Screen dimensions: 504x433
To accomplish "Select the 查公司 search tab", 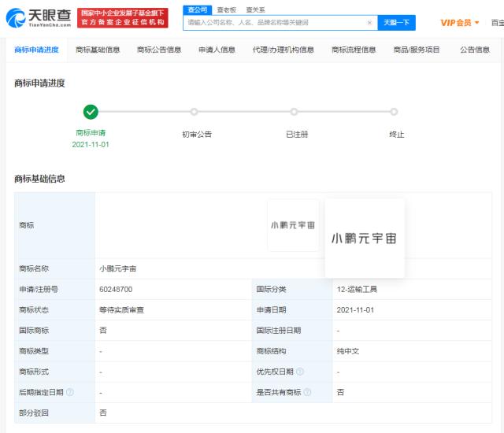I will [x=197, y=9].
